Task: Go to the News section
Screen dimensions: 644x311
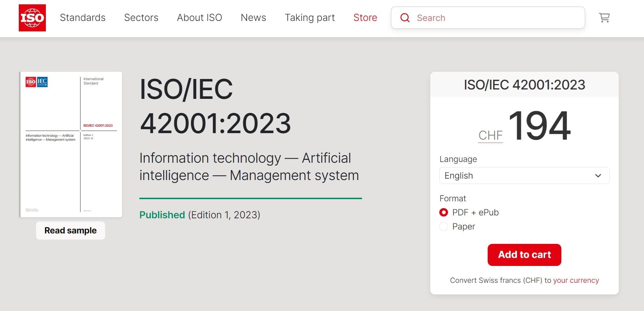Action: (x=253, y=18)
